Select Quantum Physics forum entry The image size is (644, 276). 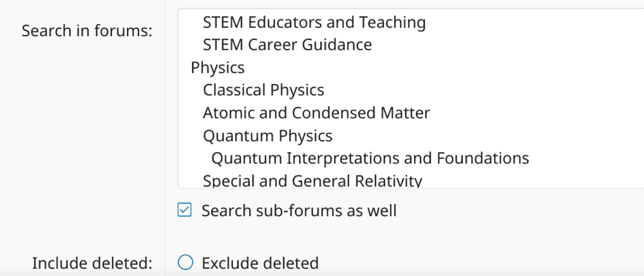(x=267, y=135)
